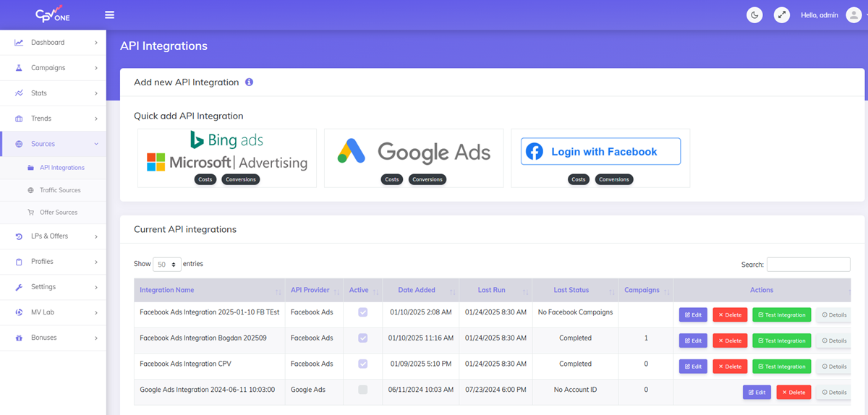
Task: Sort by Last Run column
Action: pyautogui.click(x=495, y=290)
